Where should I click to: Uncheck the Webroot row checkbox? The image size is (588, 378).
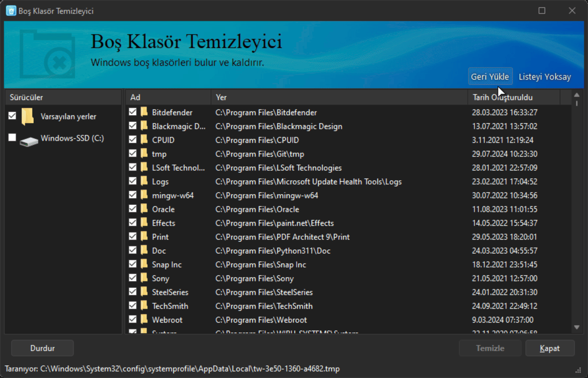click(x=133, y=320)
